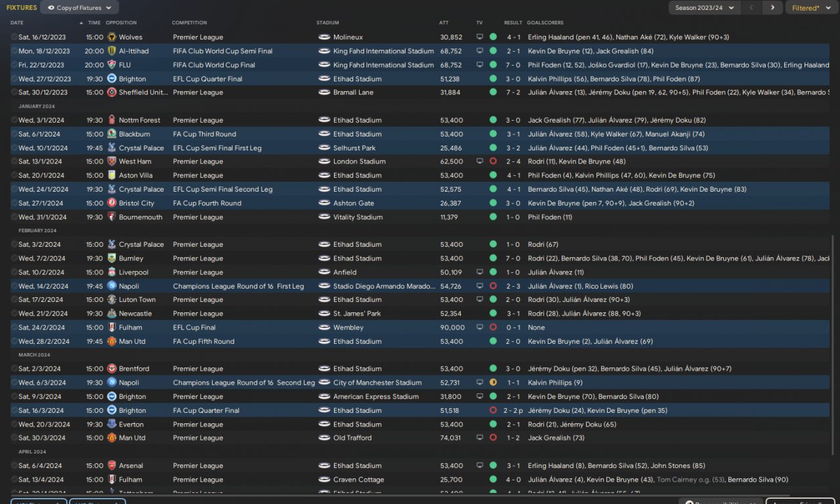Click the 11,379 attendance figure

click(x=450, y=217)
